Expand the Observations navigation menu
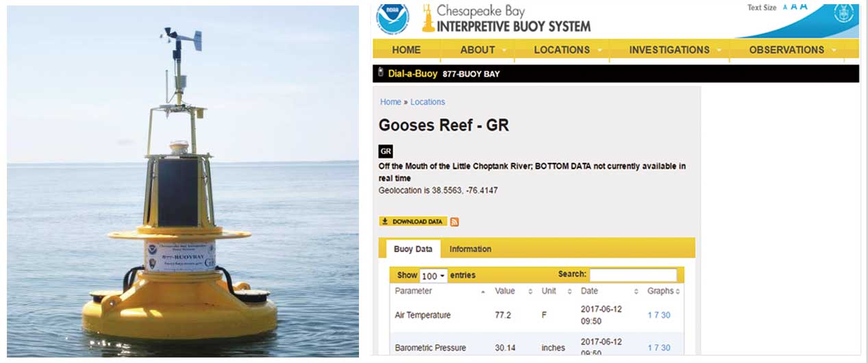868x363 pixels. click(x=792, y=49)
